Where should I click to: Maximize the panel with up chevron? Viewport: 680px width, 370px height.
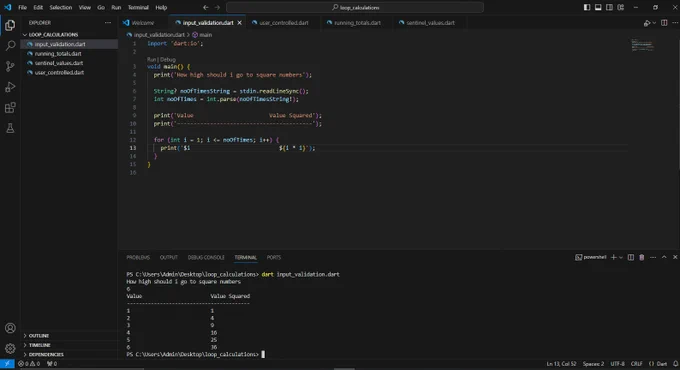click(664, 257)
